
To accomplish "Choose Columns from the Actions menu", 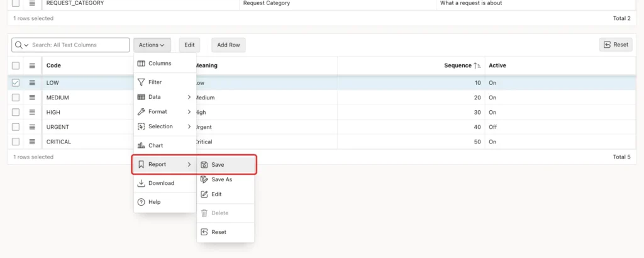I will (x=165, y=64).
